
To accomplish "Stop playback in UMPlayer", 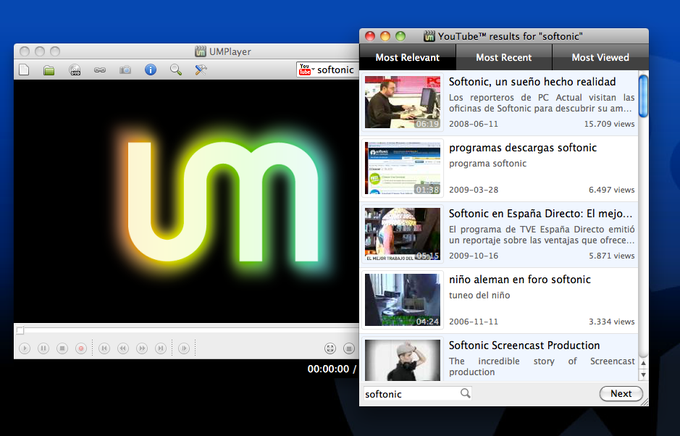I will pos(62,348).
